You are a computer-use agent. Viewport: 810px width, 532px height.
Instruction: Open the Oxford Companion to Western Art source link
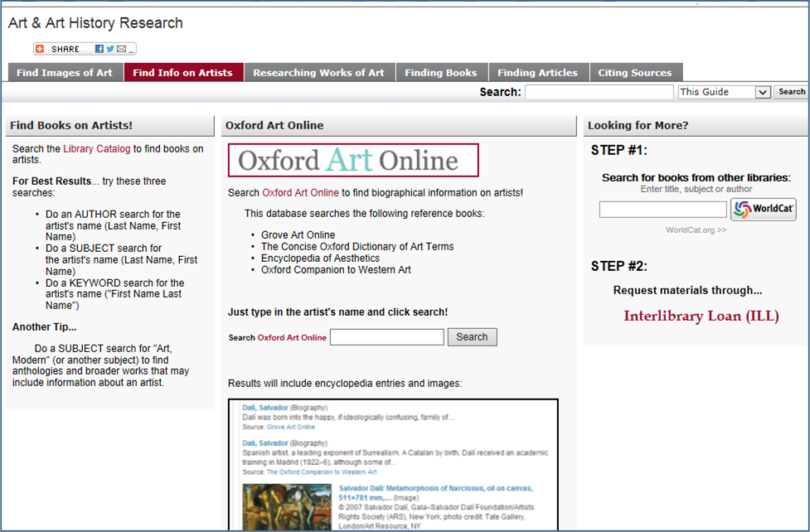pos(322,472)
